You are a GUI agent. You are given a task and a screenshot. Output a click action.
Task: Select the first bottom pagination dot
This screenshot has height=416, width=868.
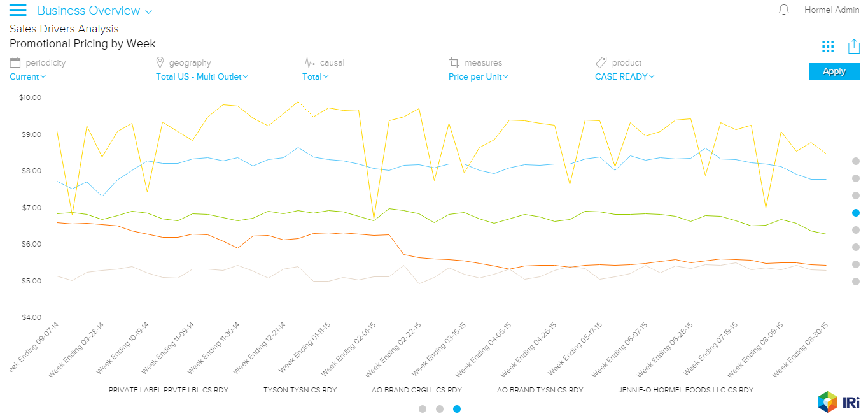pos(423,409)
